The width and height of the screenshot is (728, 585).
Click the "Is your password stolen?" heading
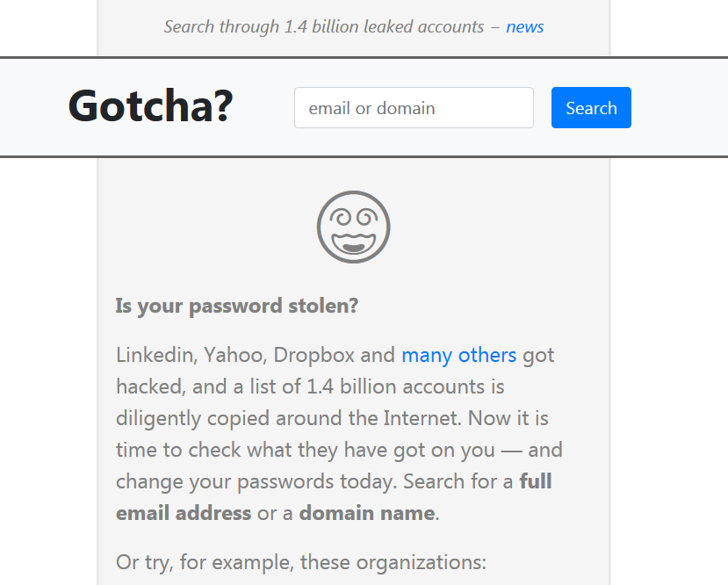coord(237,307)
